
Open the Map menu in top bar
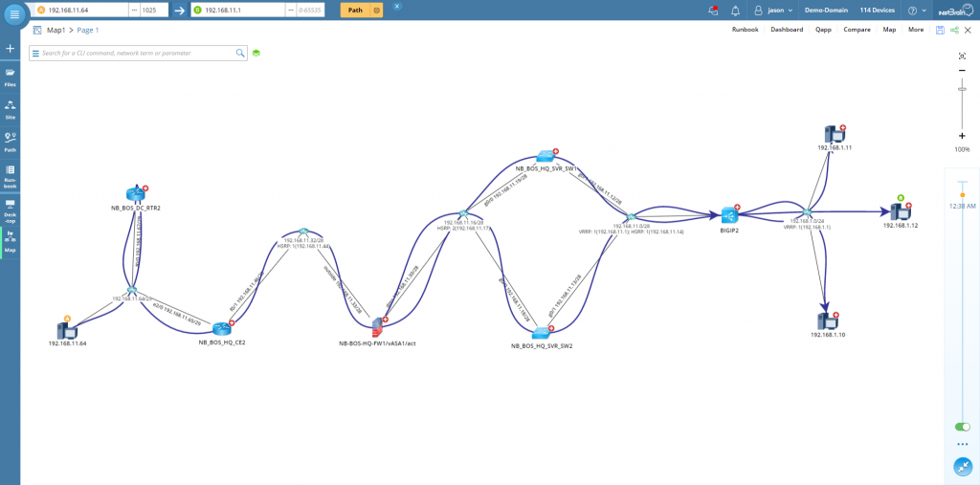click(x=889, y=30)
